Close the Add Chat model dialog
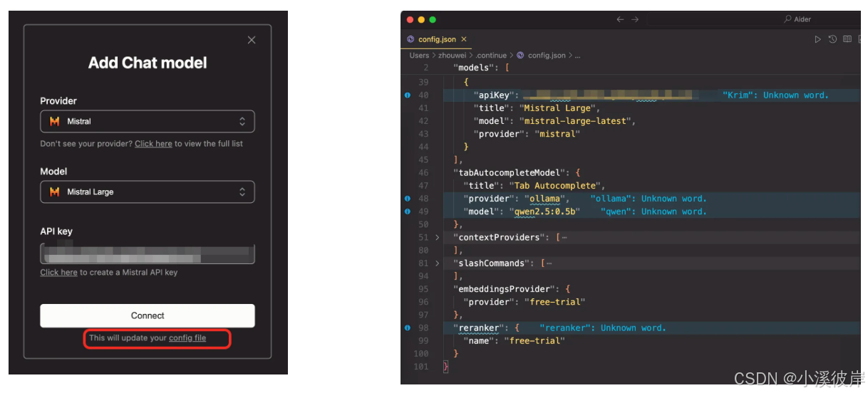This screenshot has width=868, height=393. (252, 41)
